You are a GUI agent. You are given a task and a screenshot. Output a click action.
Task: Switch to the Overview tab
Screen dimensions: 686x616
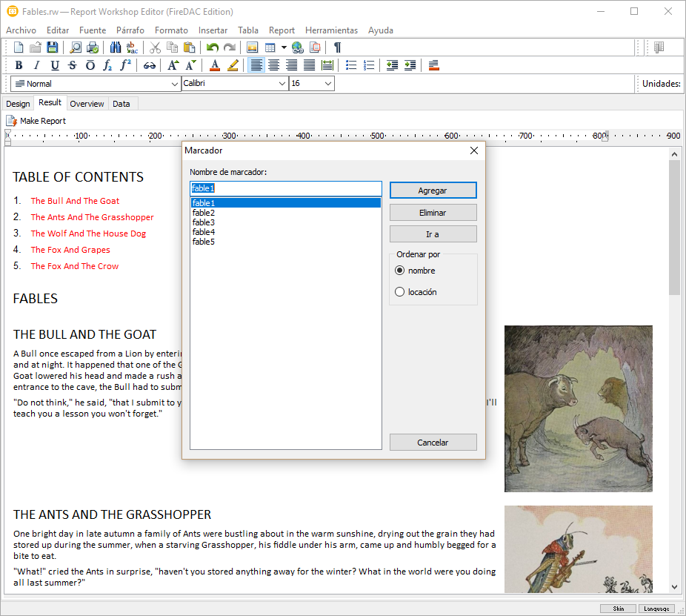87,104
